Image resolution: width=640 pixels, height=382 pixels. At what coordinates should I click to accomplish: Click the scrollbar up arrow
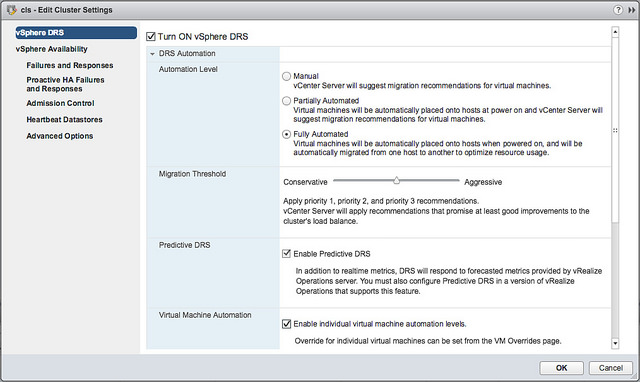[615, 32]
